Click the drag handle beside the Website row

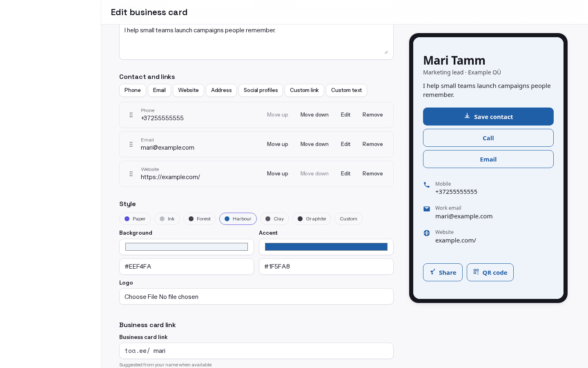(x=131, y=174)
